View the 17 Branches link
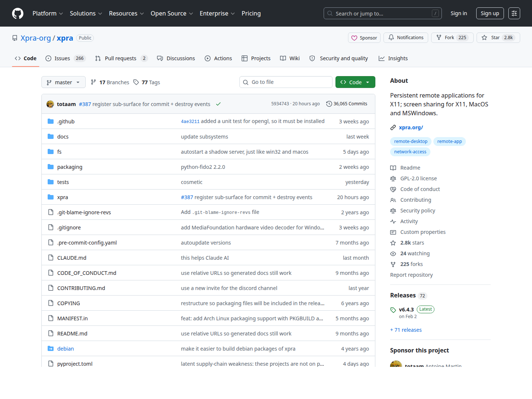 click(x=110, y=82)
